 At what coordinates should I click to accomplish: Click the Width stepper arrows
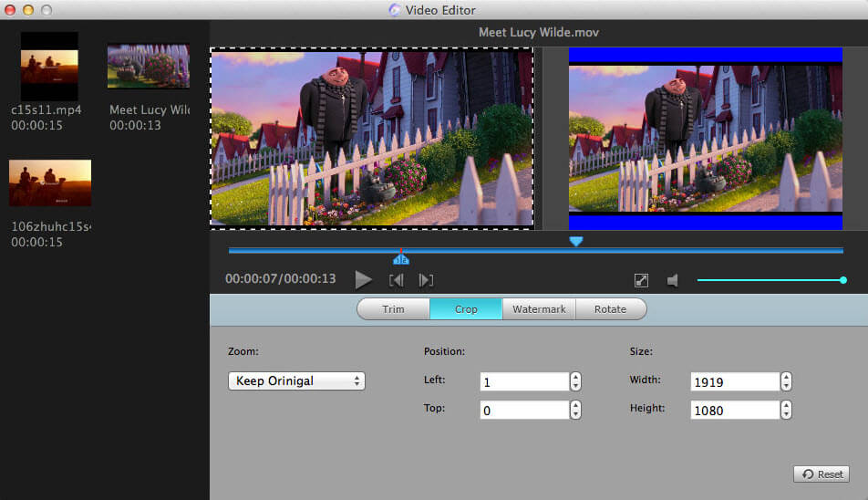tap(786, 381)
